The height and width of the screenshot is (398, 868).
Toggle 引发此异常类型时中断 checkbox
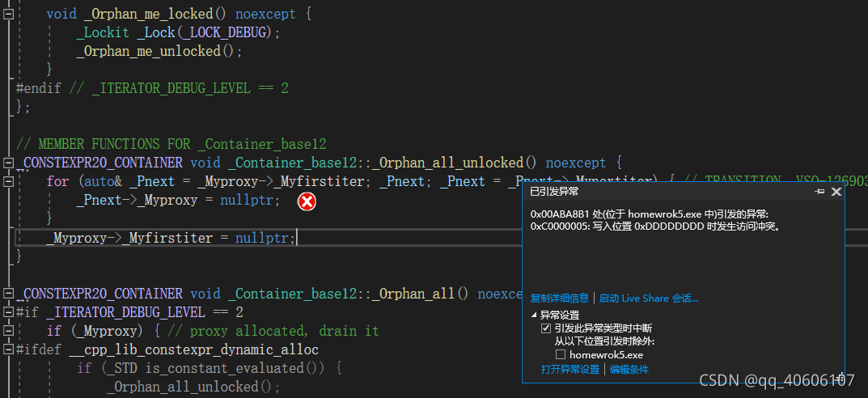[546, 328]
